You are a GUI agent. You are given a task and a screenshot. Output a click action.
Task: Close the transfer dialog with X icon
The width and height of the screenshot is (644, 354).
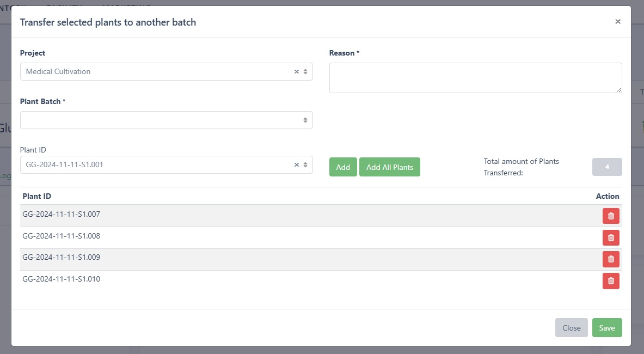click(x=618, y=22)
